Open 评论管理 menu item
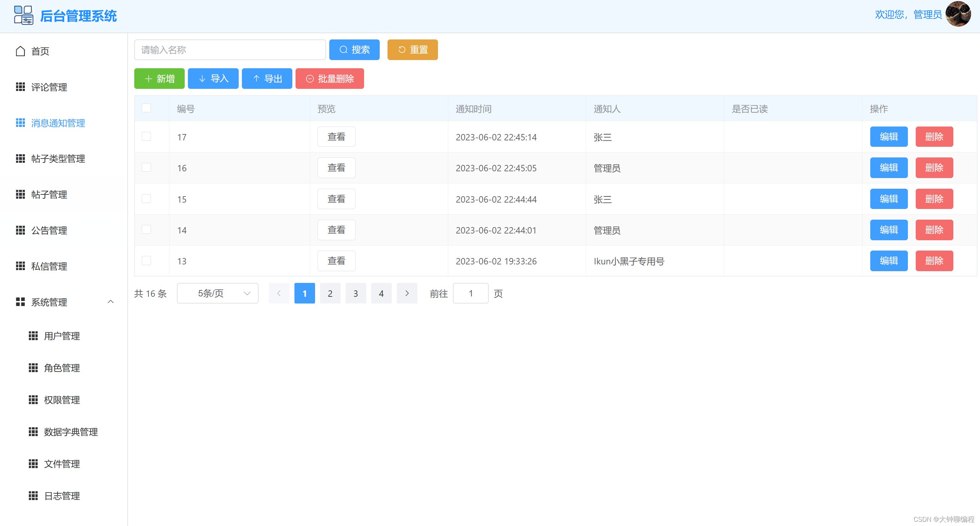The height and width of the screenshot is (526, 980). (x=64, y=87)
